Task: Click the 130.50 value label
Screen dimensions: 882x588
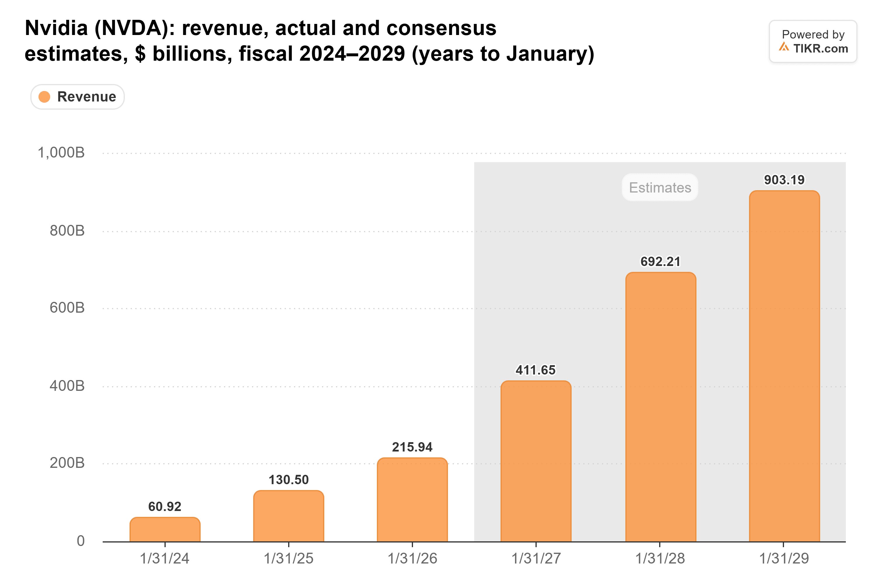Action: coord(289,480)
